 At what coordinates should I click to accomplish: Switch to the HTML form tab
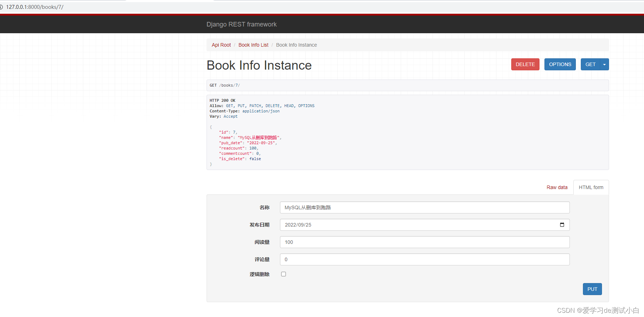pyautogui.click(x=591, y=187)
